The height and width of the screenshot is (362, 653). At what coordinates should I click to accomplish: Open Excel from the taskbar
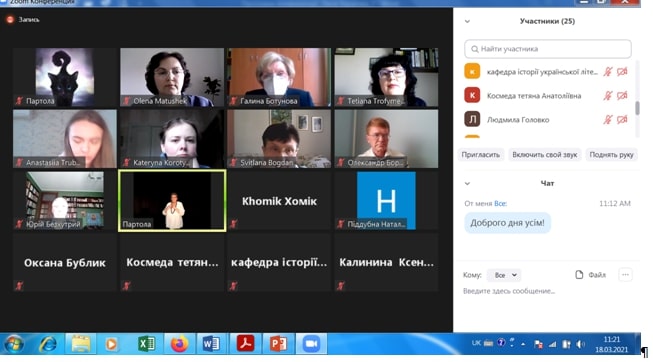[x=146, y=344]
